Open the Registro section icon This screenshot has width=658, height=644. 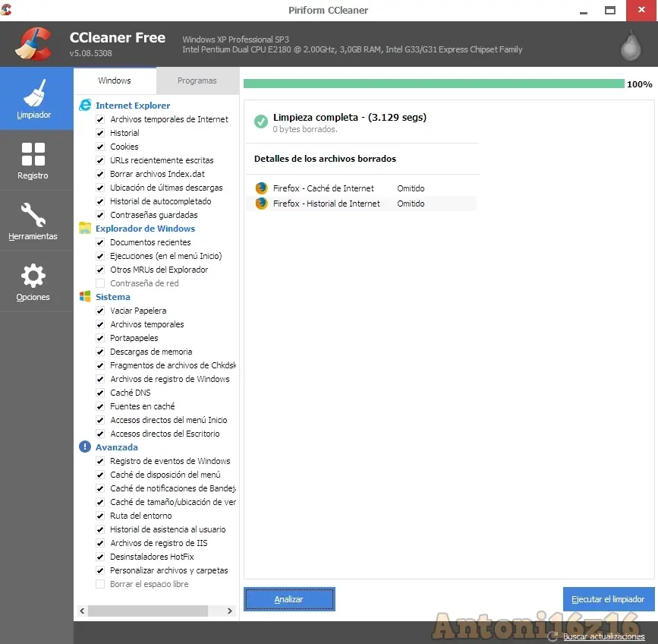coord(33,154)
